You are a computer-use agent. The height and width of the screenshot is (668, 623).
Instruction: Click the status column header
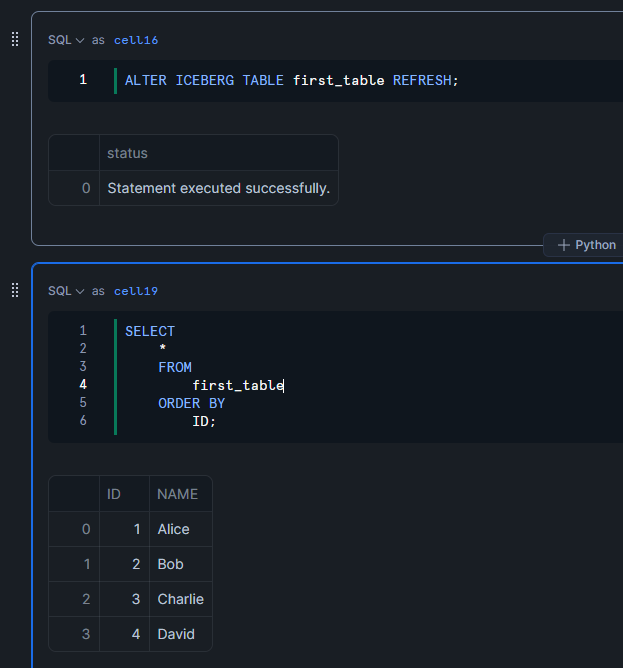[x=219, y=153]
